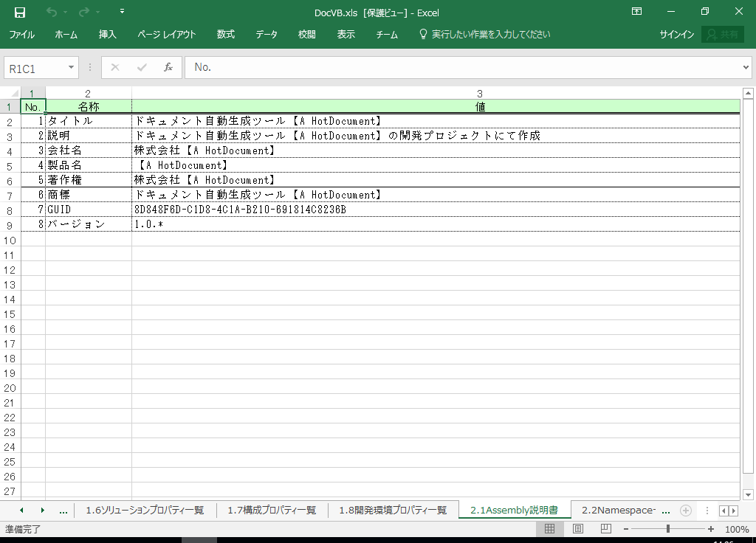Click the ribbon display options icon

coord(636,12)
